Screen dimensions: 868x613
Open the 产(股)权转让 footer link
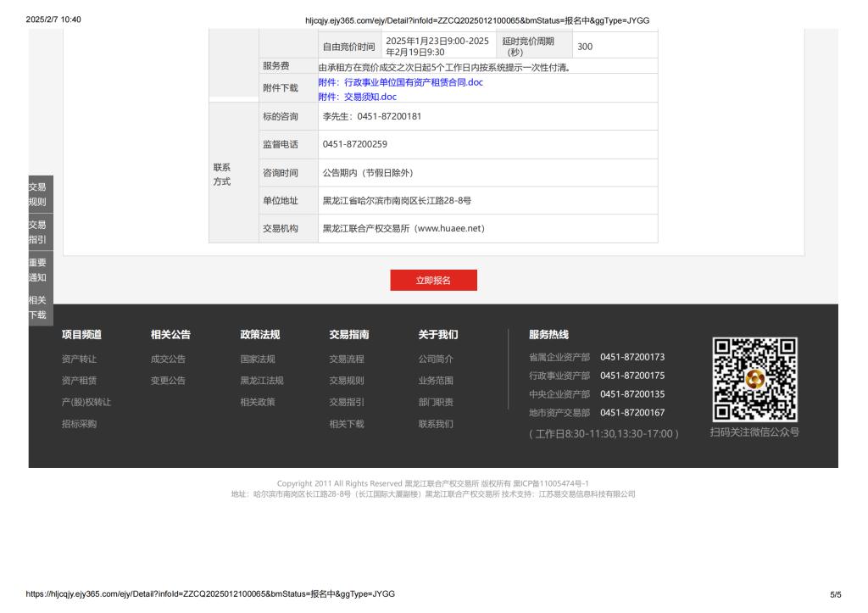click(x=86, y=402)
